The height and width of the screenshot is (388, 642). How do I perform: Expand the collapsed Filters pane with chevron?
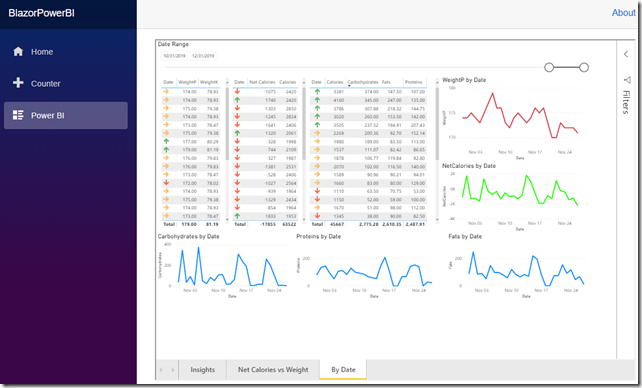626,54
